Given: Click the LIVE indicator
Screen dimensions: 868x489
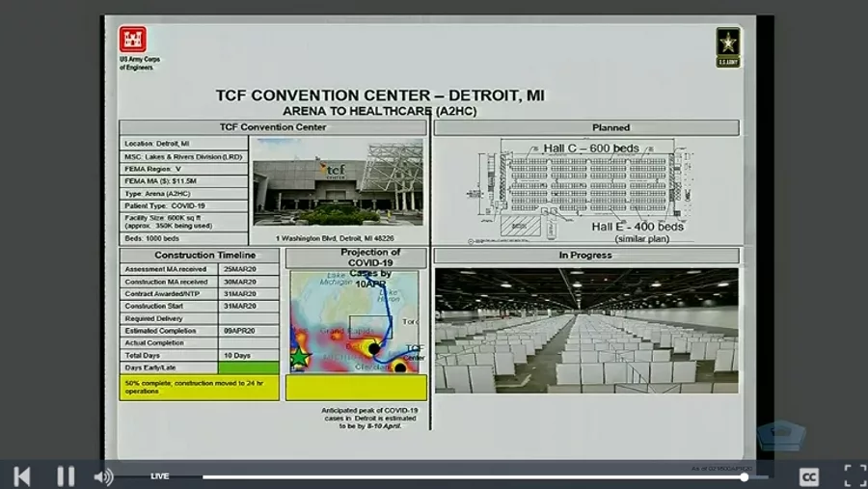Looking at the screenshot, I should (x=159, y=476).
